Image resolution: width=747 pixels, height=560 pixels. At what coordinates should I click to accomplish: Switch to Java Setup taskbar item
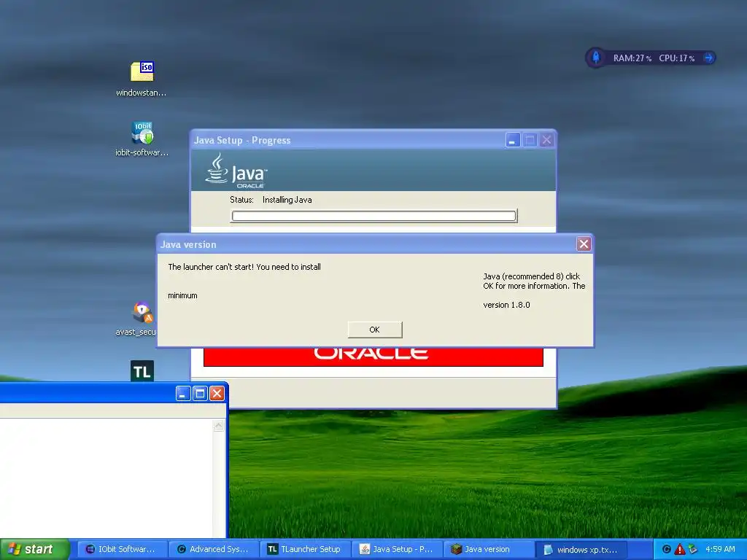(x=398, y=549)
